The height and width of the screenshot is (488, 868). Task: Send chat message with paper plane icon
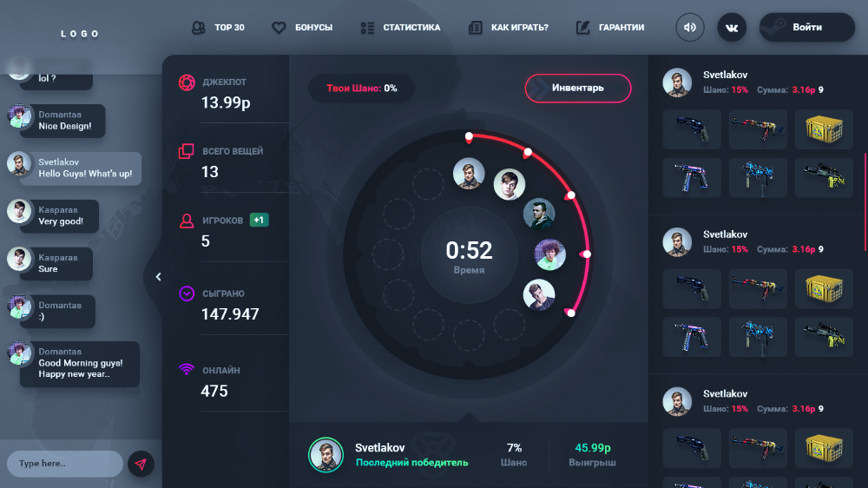point(141,465)
